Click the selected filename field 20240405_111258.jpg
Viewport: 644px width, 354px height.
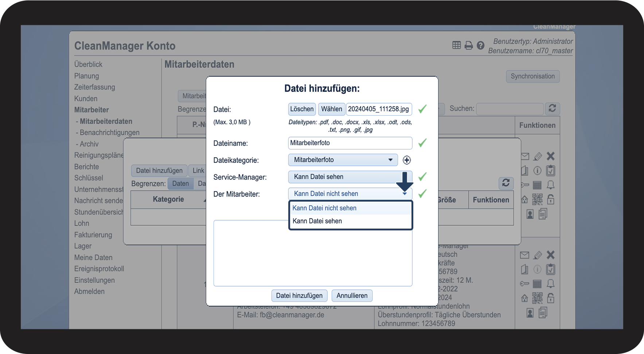tap(379, 109)
